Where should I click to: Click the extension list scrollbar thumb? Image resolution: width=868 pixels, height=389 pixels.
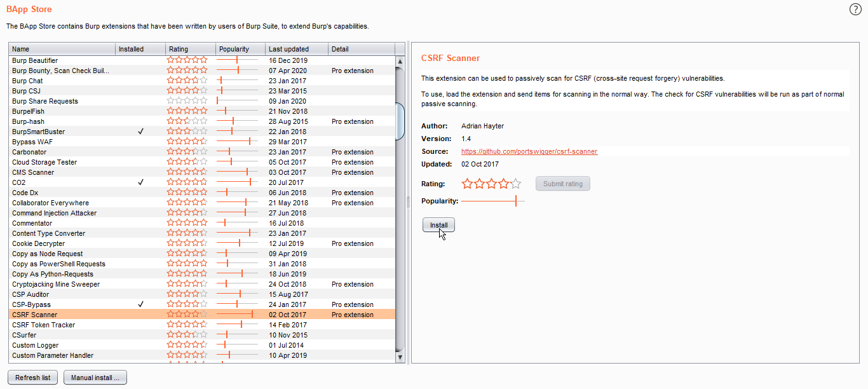click(x=400, y=121)
